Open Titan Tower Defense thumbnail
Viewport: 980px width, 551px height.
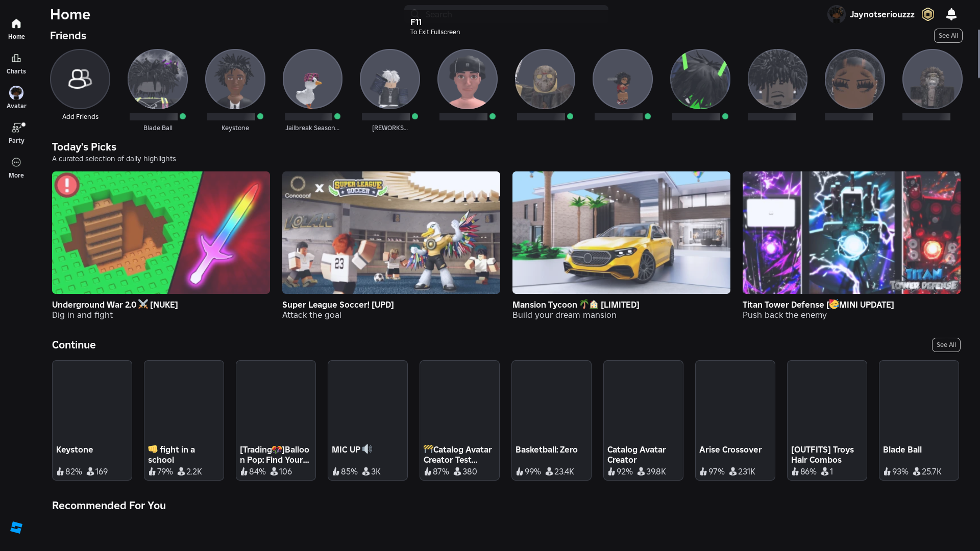[851, 233]
